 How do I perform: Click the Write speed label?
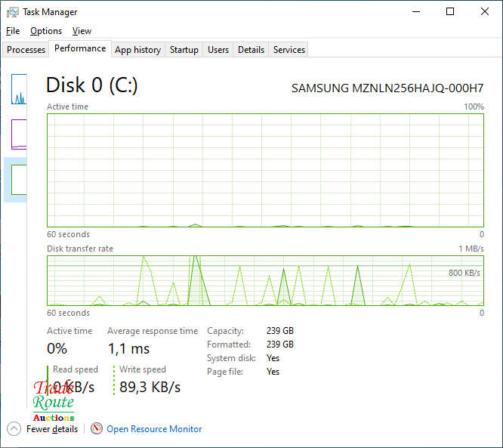[x=143, y=369]
